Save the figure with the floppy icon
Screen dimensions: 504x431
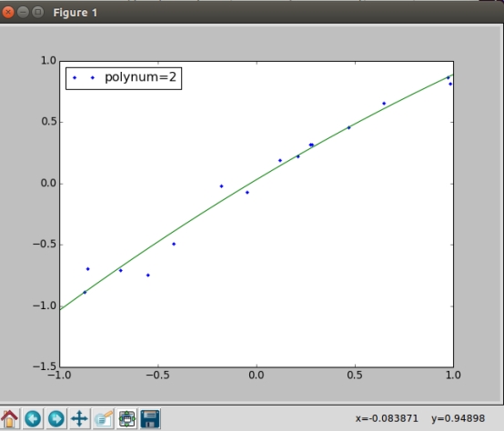(x=150, y=418)
